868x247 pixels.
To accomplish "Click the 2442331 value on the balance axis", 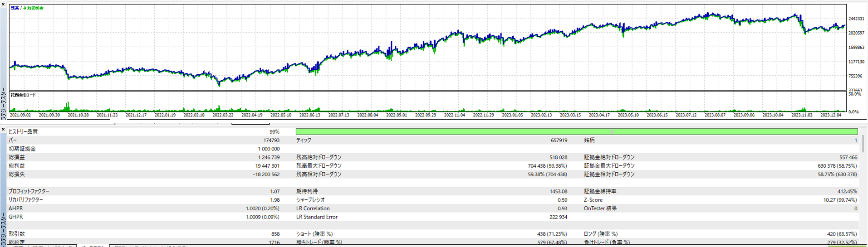I will (x=856, y=19).
